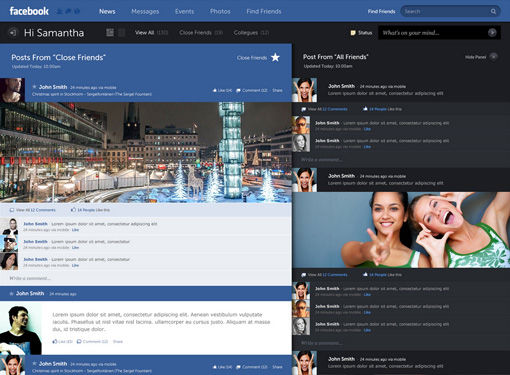Open Find Friends next to the Photos tab

tap(264, 11)
